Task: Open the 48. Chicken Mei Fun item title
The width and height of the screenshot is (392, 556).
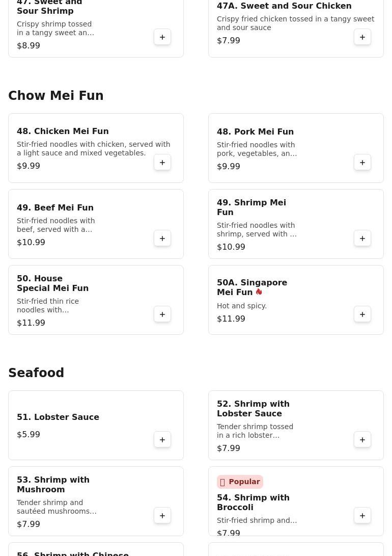Action: click(63, 131)
